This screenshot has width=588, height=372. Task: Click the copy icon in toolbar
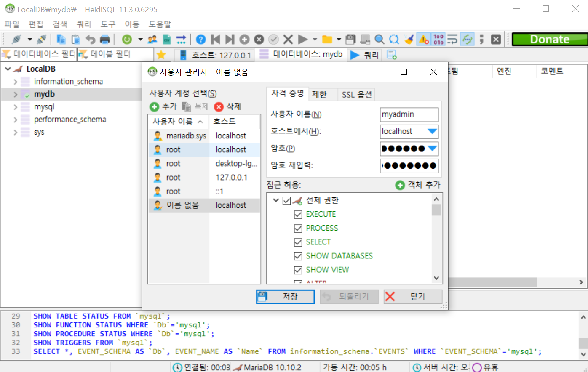[x=61, y=40]
